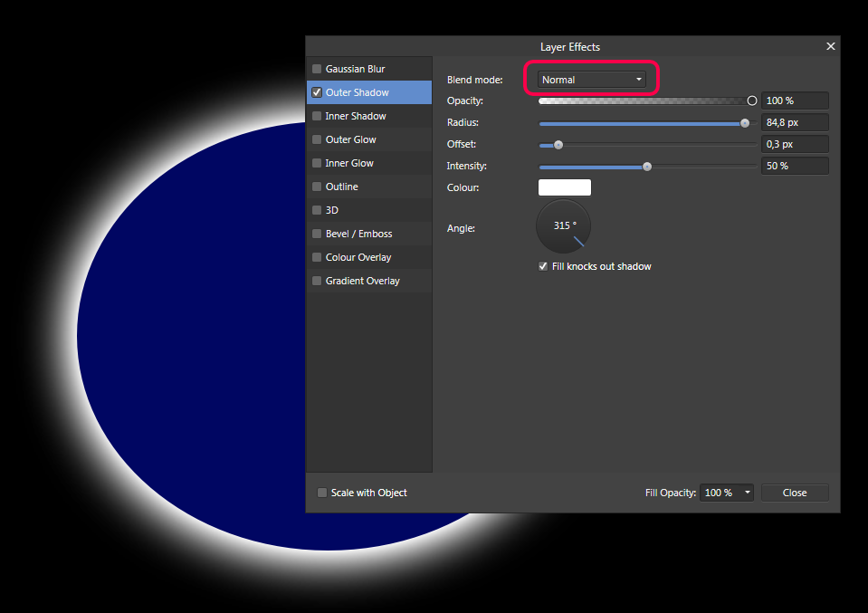Viewport: 868px width, 613px height.
Task: Enable the Gradient Overlay effect
Action: [317, 280]
